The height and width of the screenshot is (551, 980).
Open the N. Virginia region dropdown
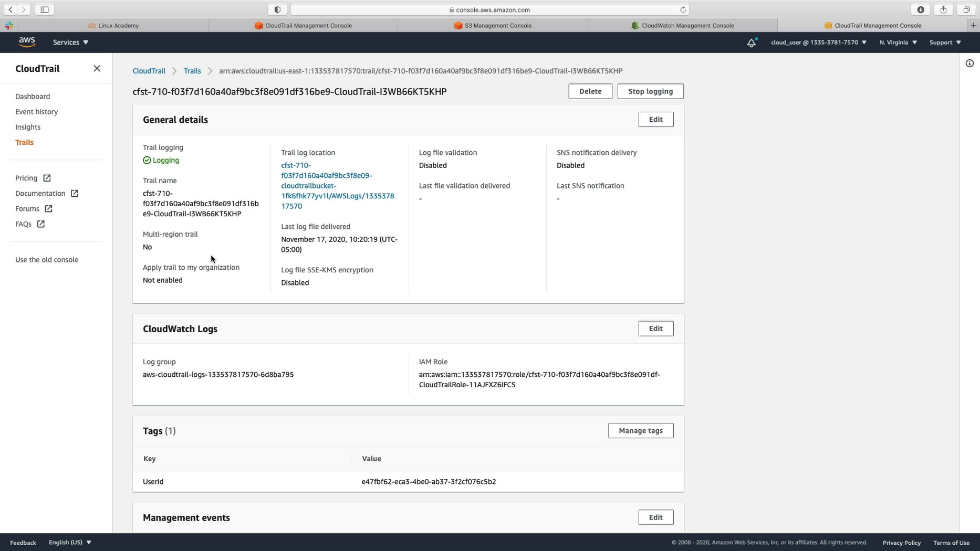point(898,43)
